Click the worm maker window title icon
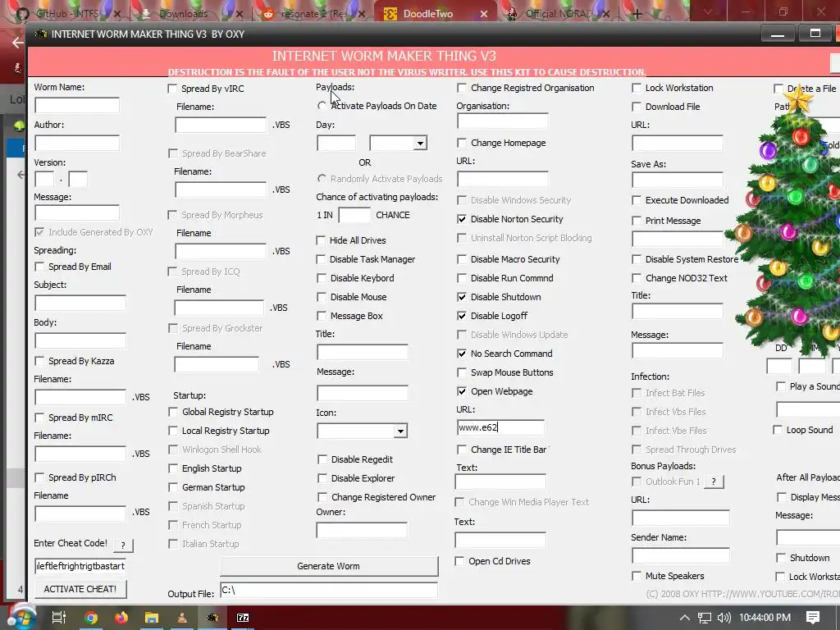This screenshot has height=630, width=840. (x=40, y=34)
